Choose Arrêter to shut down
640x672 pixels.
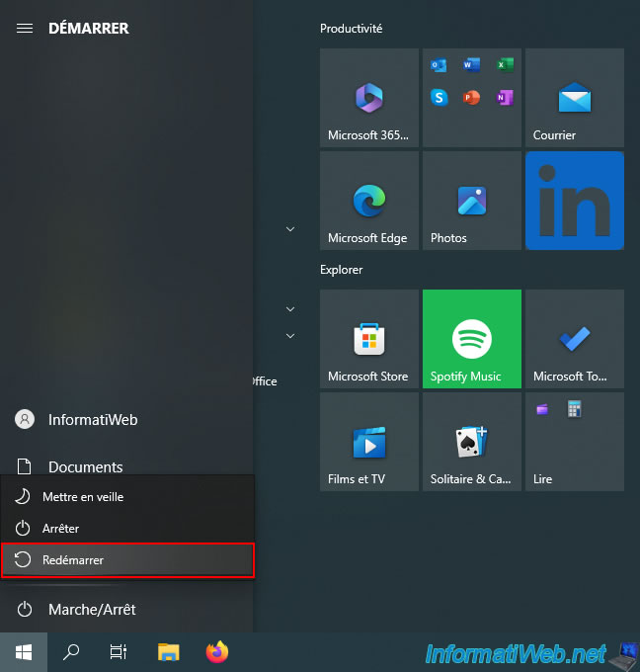tap(128, 529)
